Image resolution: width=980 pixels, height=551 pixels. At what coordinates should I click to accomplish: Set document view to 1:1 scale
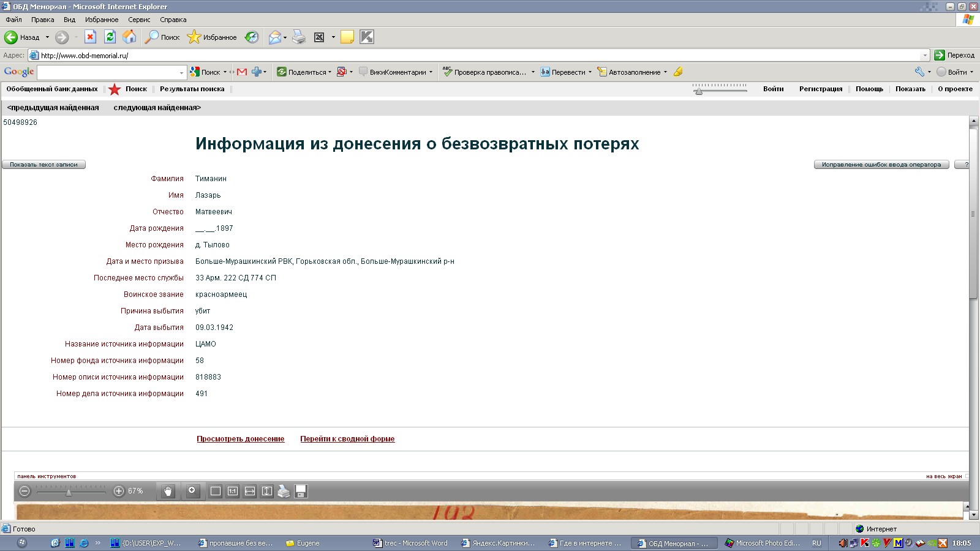point(233,491)
